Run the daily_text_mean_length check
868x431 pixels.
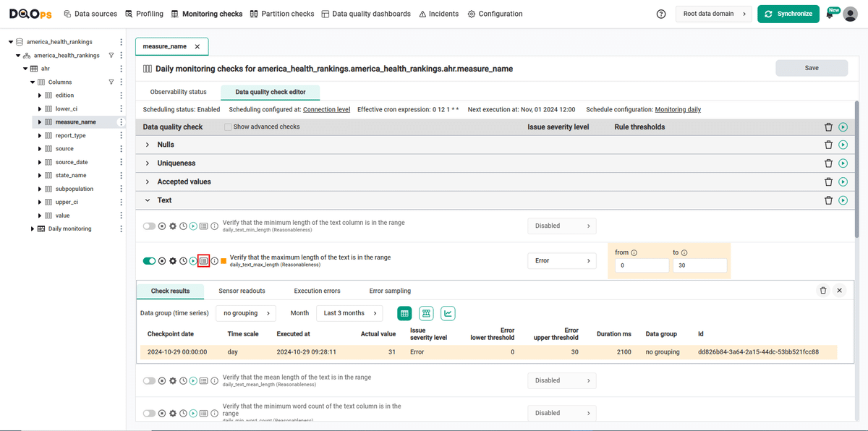[x=193, y=381]
